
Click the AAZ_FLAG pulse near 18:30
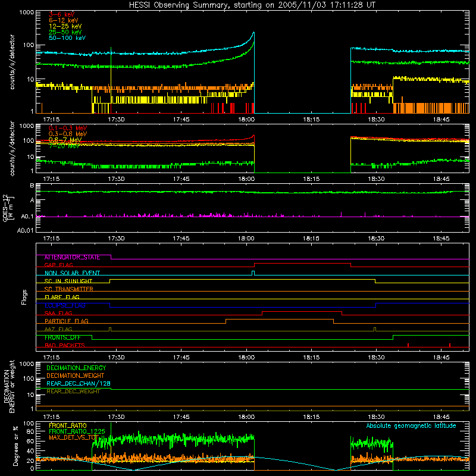pos(375,330)
